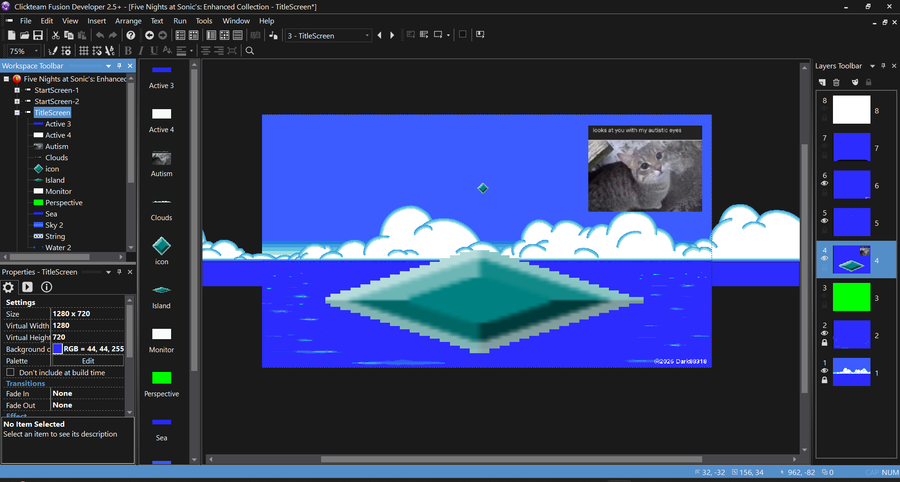Click the Palette Edit button
Image resolution: width=900 pixels, height=482 pixels.
point(88,361)
